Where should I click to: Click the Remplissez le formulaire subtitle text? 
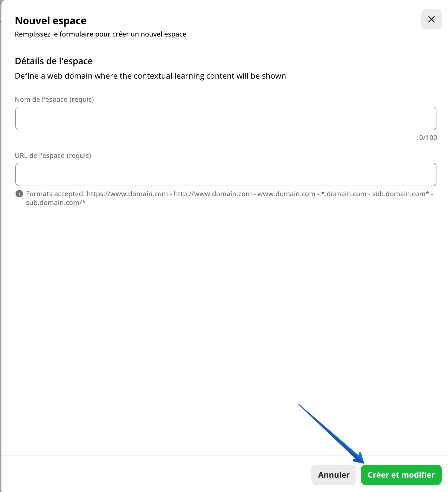(x=100, y=34)
